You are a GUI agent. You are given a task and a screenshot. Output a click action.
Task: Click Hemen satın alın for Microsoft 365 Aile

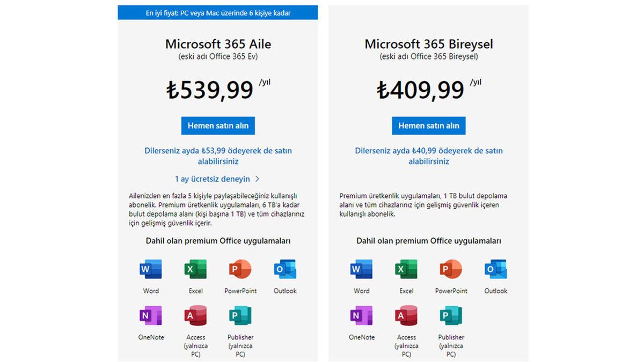(x=218, y=125)
